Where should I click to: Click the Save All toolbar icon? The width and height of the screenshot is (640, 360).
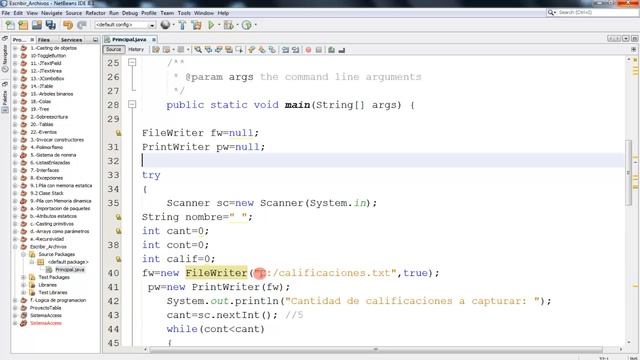[51, 25]
